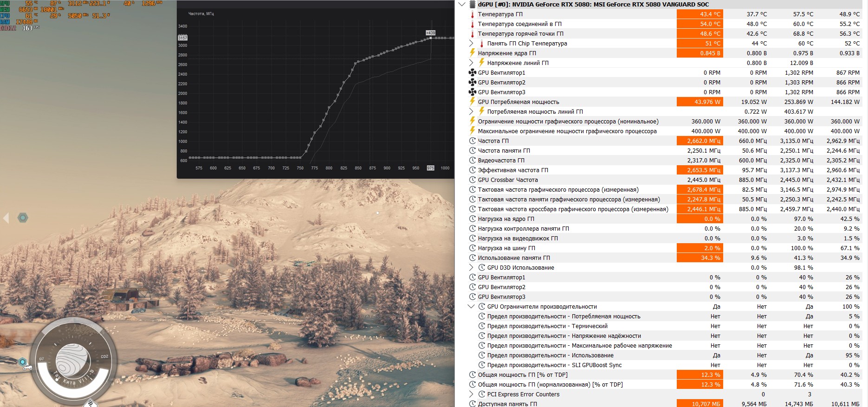Viewport: 868px width, 407px height.
Task: Click the +439 offset label on the curve
Action: pyautogui.click(x=431, y=33)
